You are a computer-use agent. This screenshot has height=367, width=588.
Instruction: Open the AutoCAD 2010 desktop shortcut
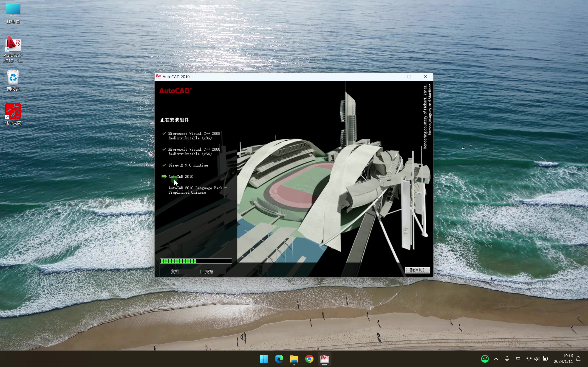click(x=13, y=50)
